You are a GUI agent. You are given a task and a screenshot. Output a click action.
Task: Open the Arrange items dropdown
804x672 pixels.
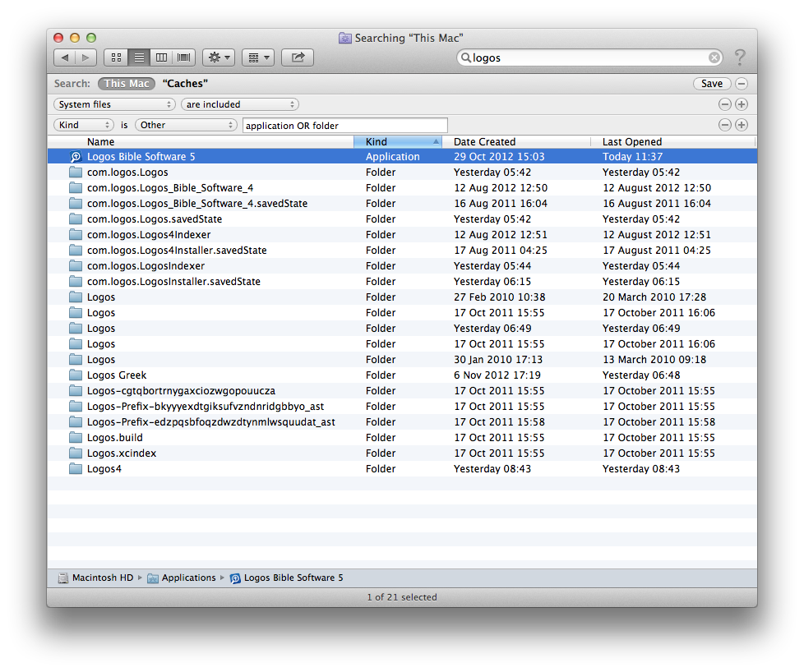point(258,58)
